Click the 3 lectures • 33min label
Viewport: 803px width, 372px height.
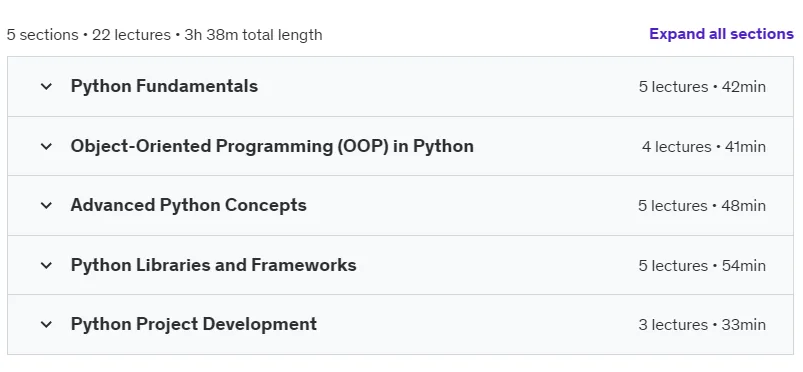click(702, 324)
